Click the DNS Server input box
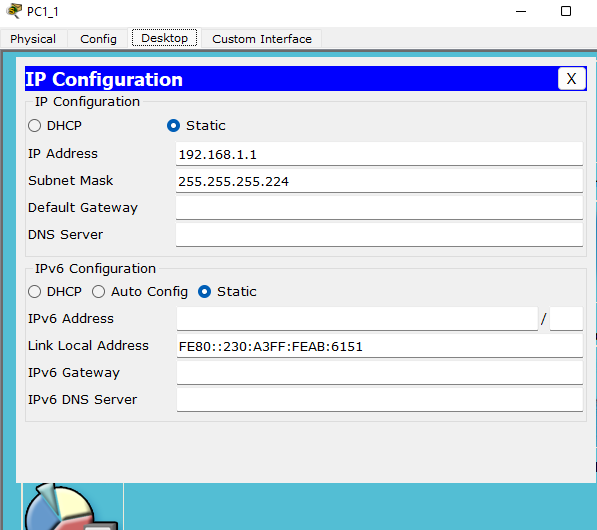 (379, 235)
